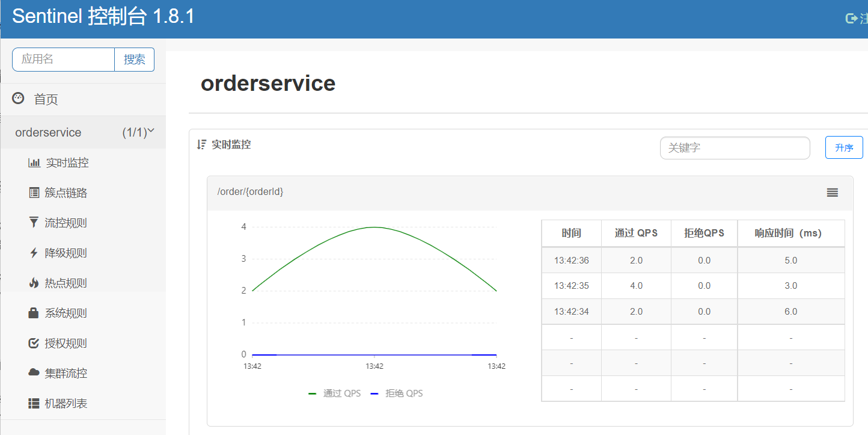Click the 升序 sort button
The width and height of the screenshot is (868, 435).
pos(844,147)
